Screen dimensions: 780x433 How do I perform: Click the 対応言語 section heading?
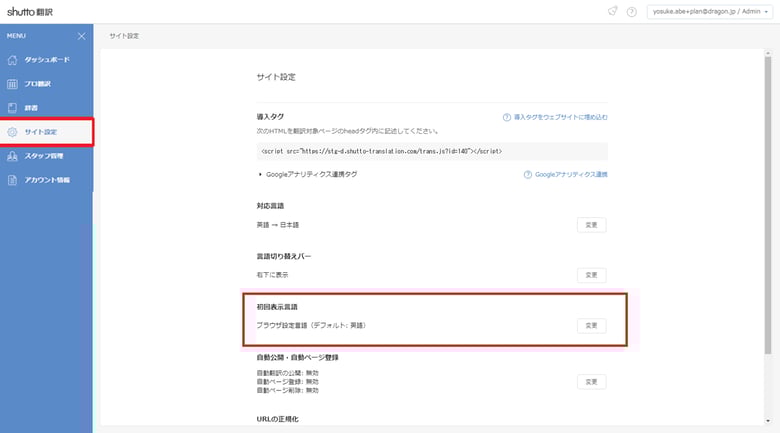pyautogui.click(x=270, y=206)
